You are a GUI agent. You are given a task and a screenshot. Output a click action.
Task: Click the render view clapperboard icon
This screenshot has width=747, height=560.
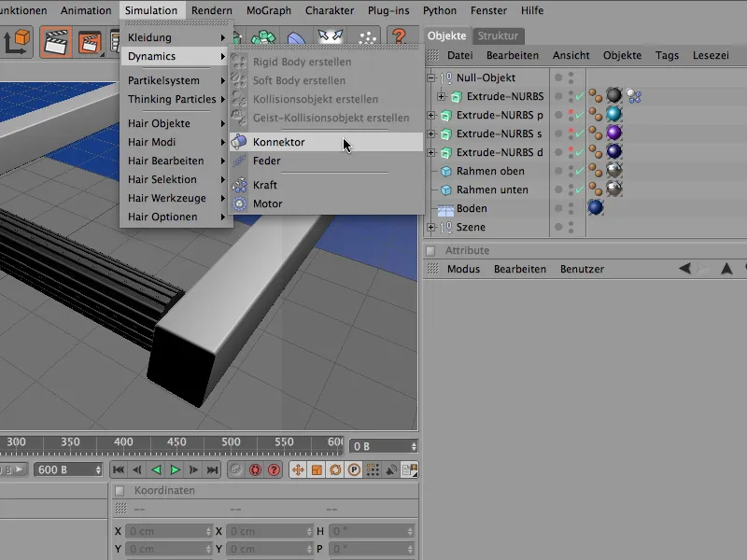tap(56, 42)
